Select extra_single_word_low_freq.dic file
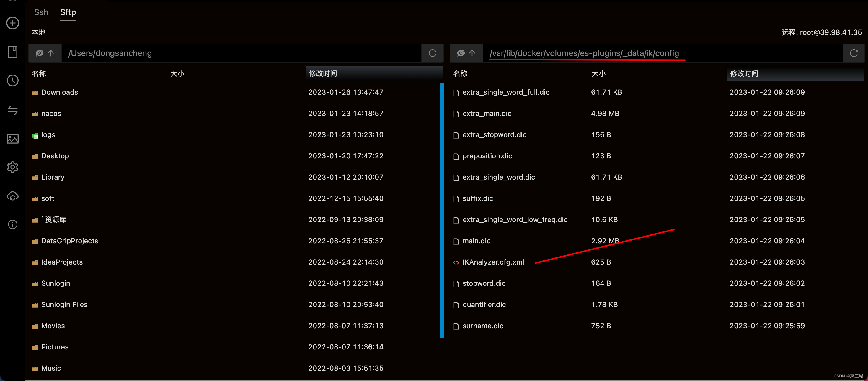This screenshot has width=868, height=381. coord(515,219)
